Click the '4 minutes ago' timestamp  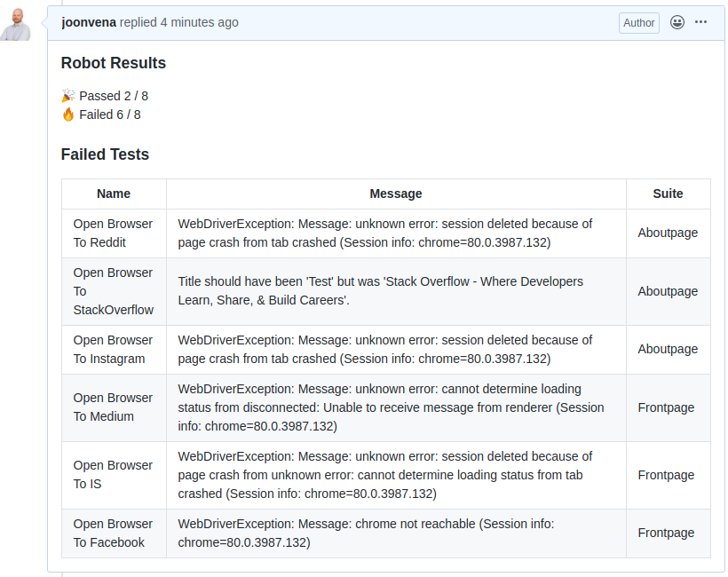200,22
